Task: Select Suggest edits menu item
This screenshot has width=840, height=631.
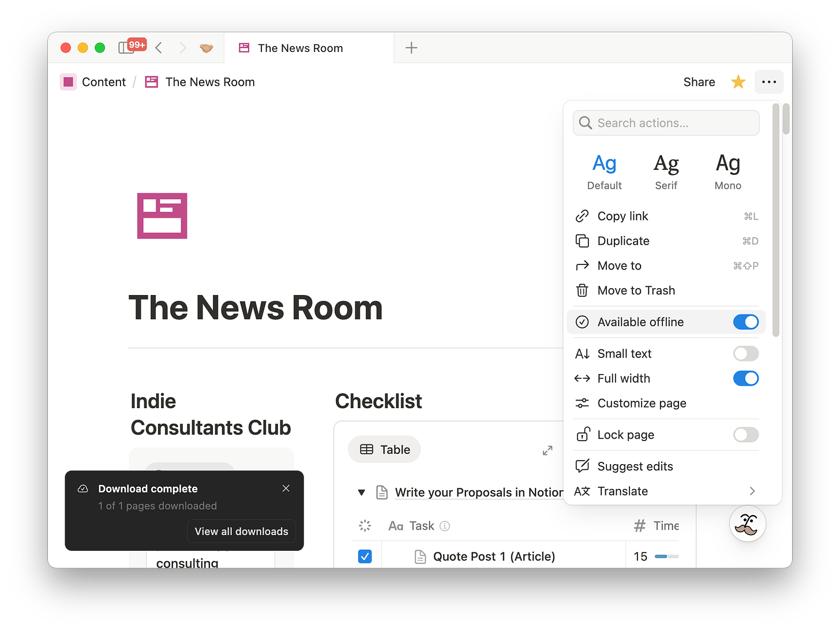Action: [666, 466]
